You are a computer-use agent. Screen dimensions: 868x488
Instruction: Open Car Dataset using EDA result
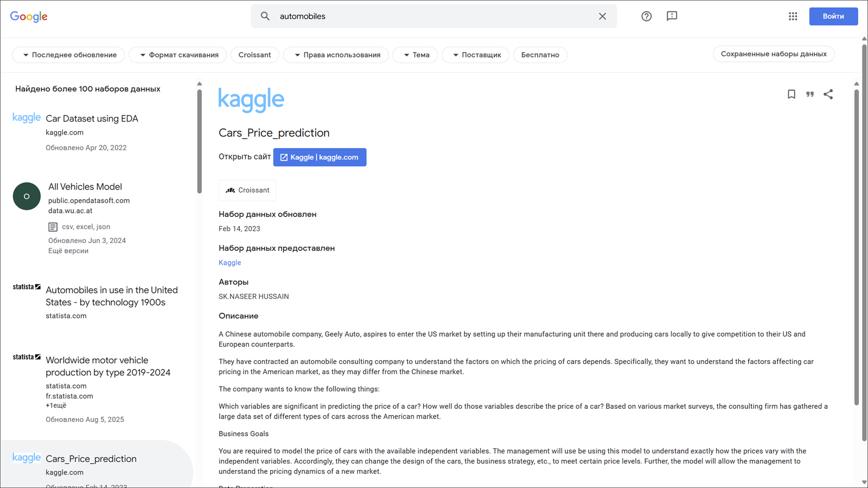(92, 119)
